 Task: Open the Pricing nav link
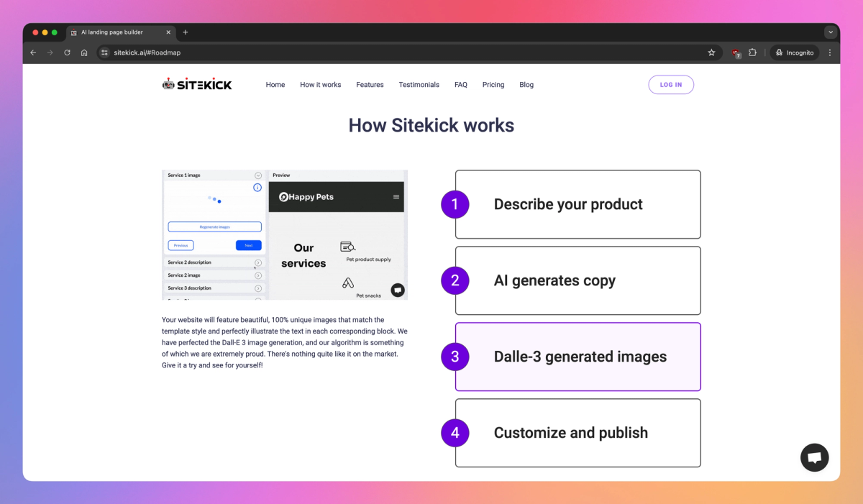pos(493,85)
